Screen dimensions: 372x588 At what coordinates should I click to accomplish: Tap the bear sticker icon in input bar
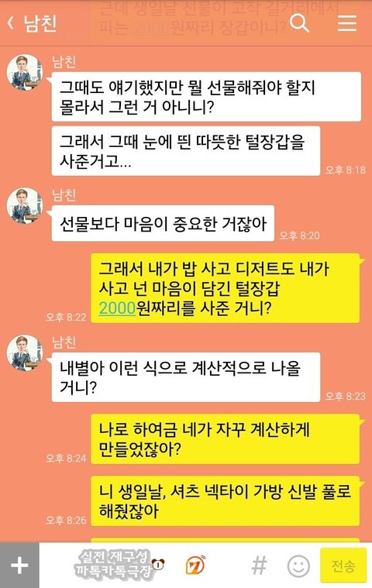tap(158, 564)
